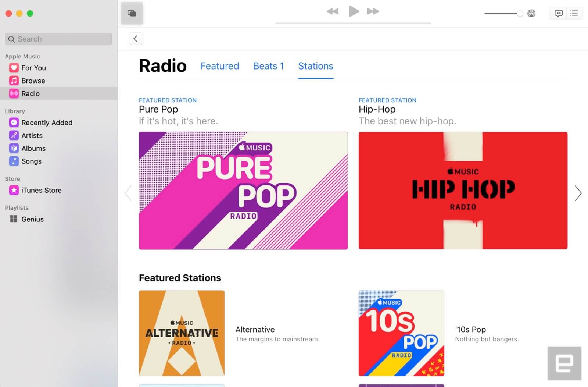Show lyrics panel icon
Screen dimensions: 588x387
[558, 14]
